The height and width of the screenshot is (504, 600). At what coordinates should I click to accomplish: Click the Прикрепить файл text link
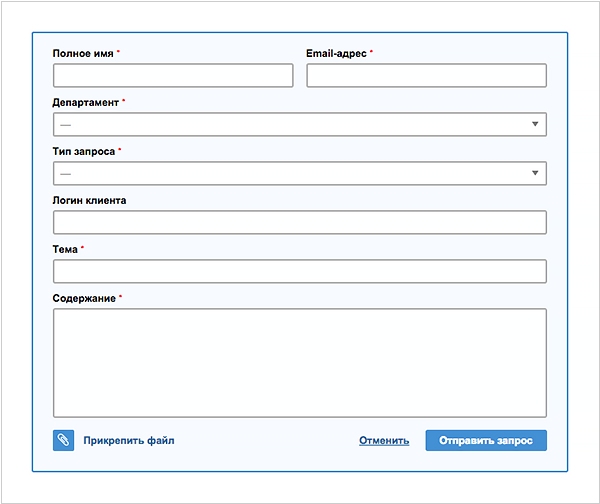pyautogui.click(x=129, y=440)
